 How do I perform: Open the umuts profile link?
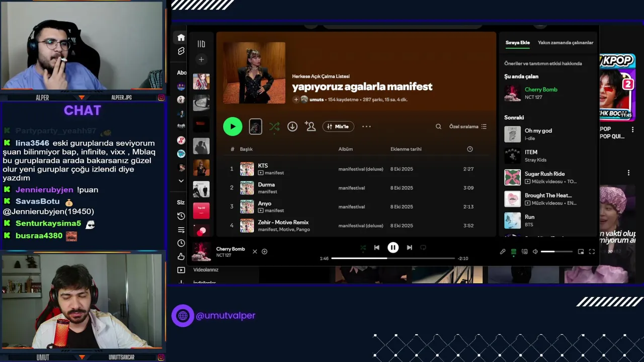[316, 100]
